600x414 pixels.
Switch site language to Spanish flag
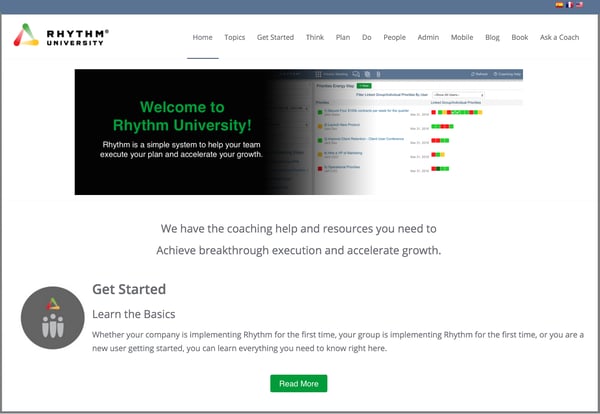pos(559,5)
